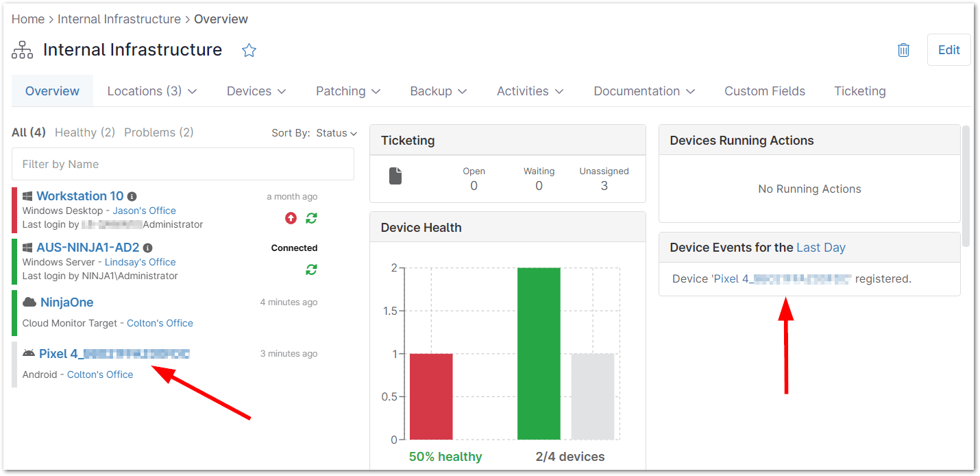The image size is (980, 476).
Task: Switch to the Ticketing tab
Action: click(x=859, y=91)
